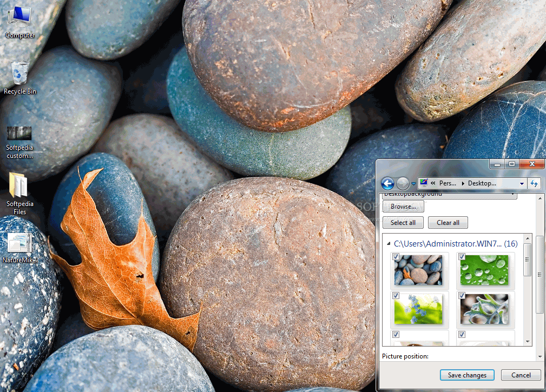Select the Softpedia Files folder icon
This screenshot has width=546, height=392.
pos(19,194)
